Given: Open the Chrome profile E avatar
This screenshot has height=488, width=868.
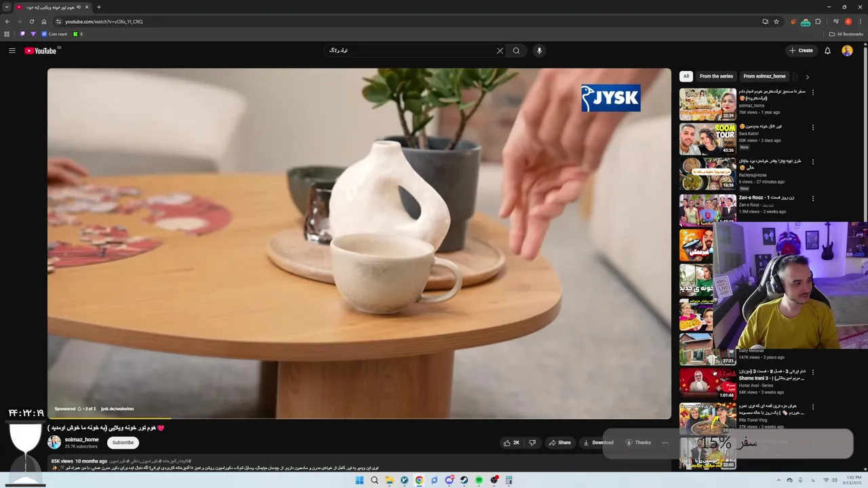Looking at the screenshot, I should coord(848,22).
